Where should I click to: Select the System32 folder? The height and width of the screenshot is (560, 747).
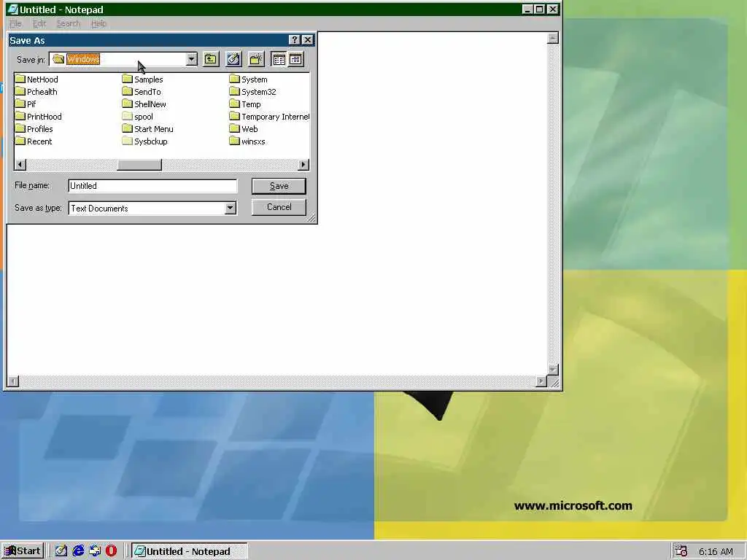(253, 91)
